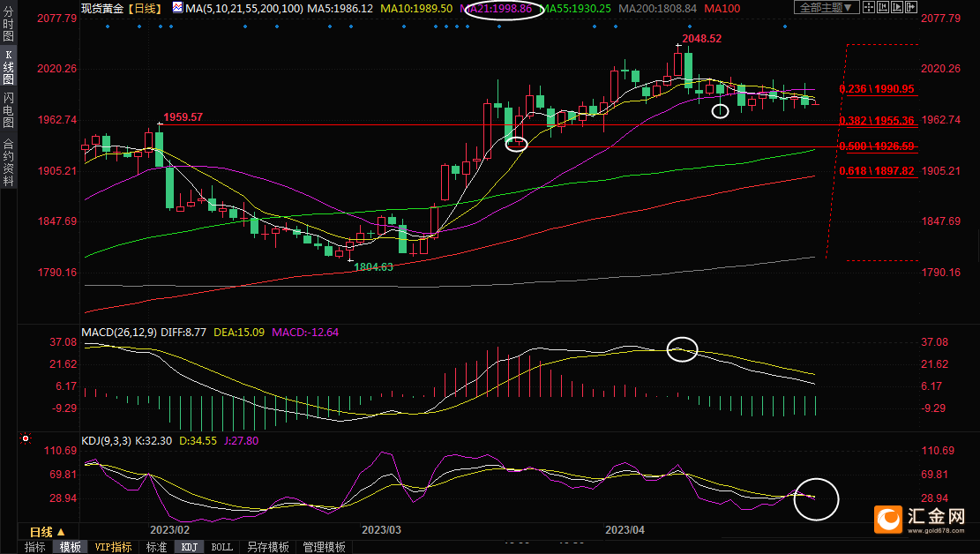This screenshot has height=554, width=980.
Task: Click the 0.382\1955.36 Fibonacci level
Action: 876,120
